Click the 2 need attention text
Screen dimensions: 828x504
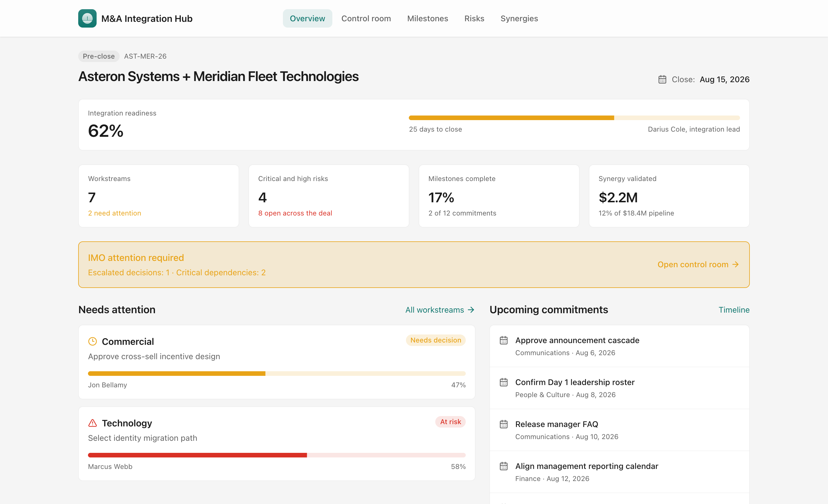coord(115,213)
